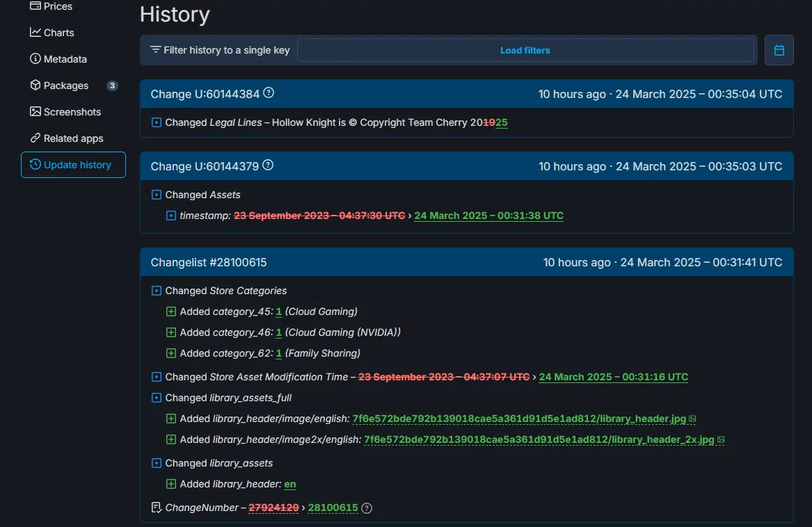
Task: Click the plus icon beside Added category_45
Action: tap(171, 311)
